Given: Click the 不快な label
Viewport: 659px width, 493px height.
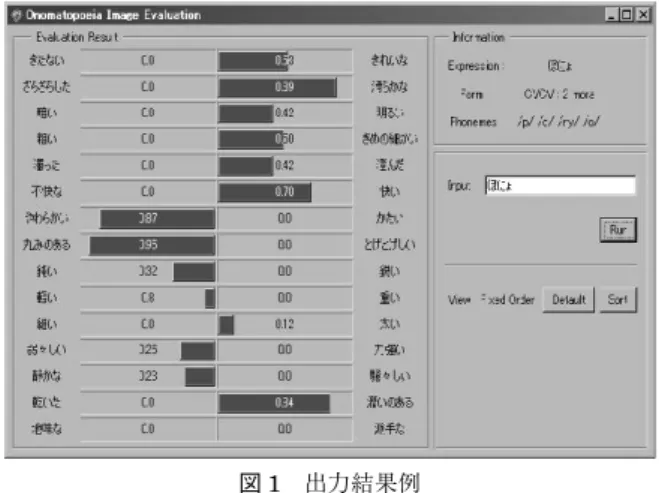Looking at the screenshot, I should click(47, 192).
